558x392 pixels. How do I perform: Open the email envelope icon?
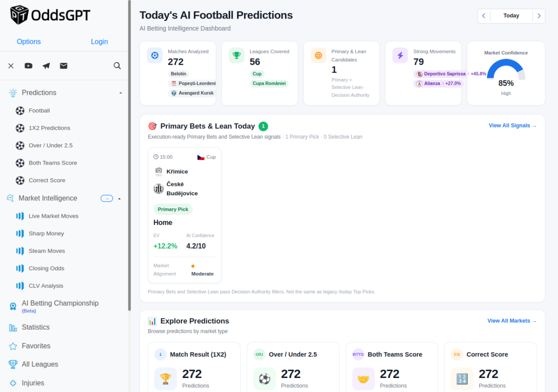pos(64,66)
